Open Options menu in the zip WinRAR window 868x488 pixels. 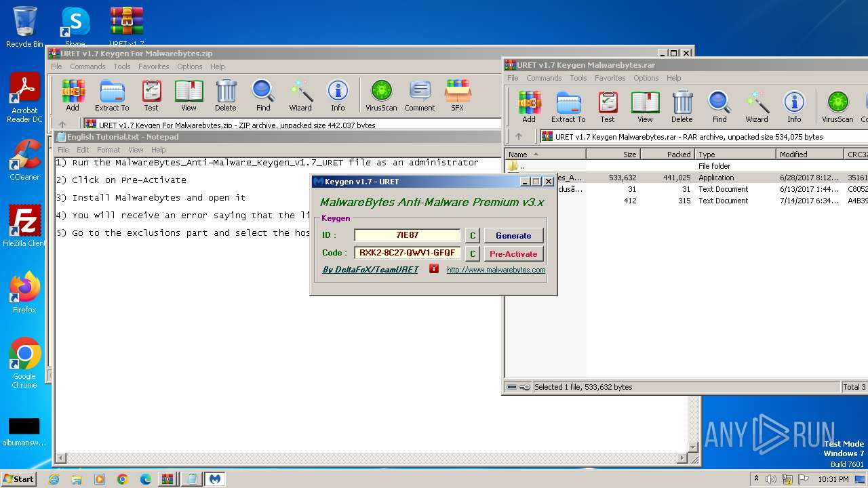coord(190,66)
